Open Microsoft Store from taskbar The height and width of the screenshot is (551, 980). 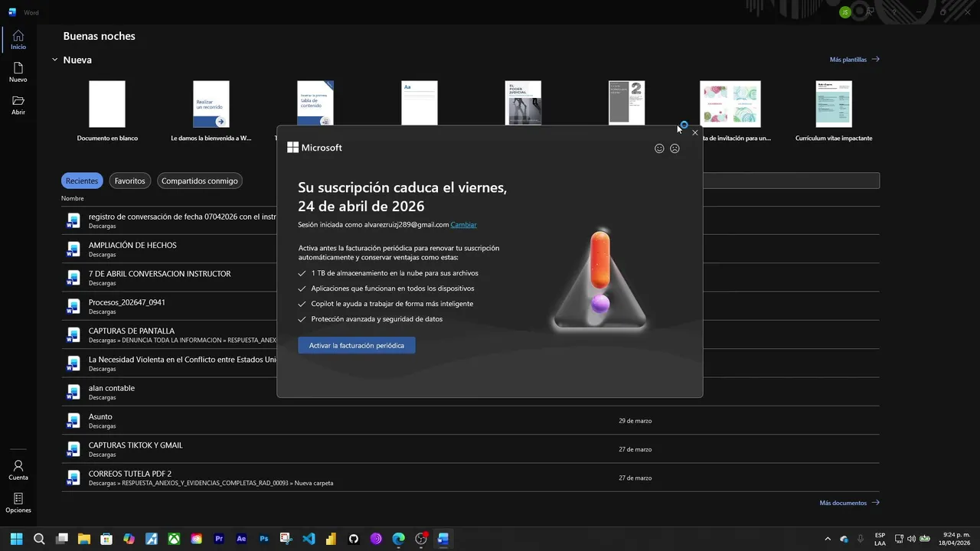coord(106,539)
